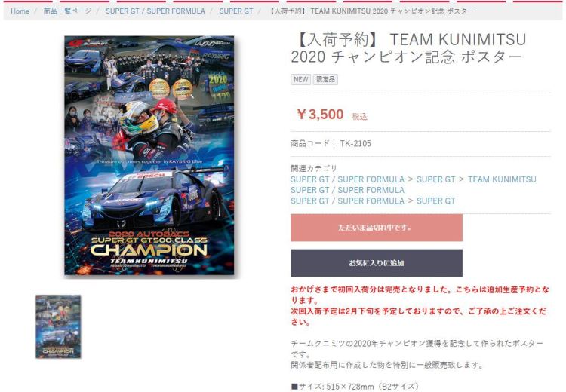Add to favorites with お気に入りに追加
The height and width of the screenshot is (392, 566).
pyautogui.click(x=377, y=263)
